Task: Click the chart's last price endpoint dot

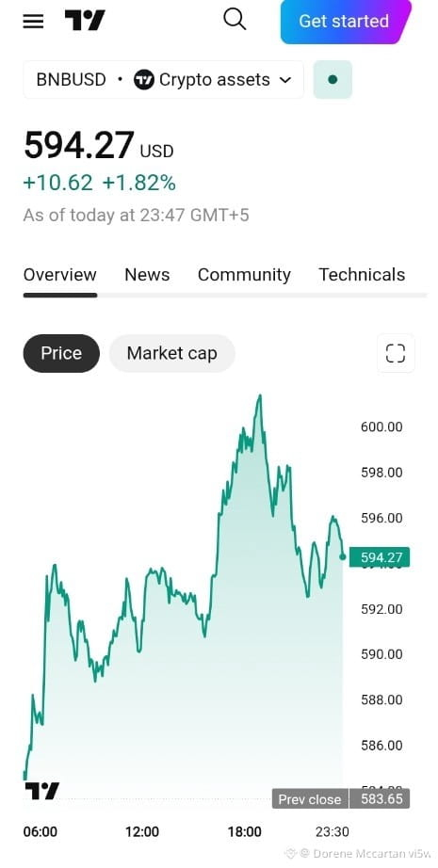Action: click(x=343, y=557)
